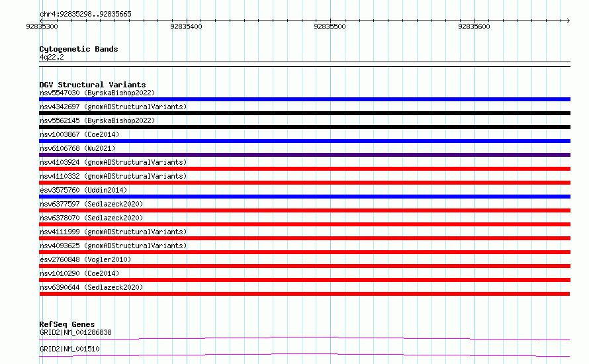
Task: Select the red esv2760848 variant bar
Action: point(304,266)
